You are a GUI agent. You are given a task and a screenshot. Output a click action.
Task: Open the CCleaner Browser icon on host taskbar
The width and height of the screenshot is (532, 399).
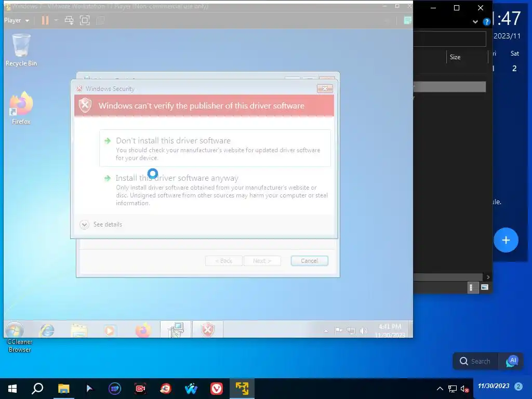tap(166, 389)
